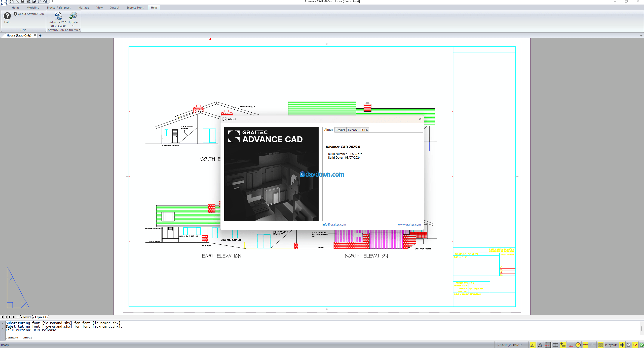Expand the Updates dropdown arrow
The width and height of the screenshot is (644, 348).
tap(73, 26)
